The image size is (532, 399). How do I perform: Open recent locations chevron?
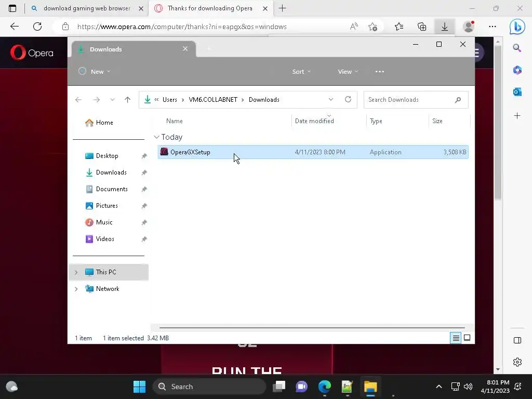112,100
